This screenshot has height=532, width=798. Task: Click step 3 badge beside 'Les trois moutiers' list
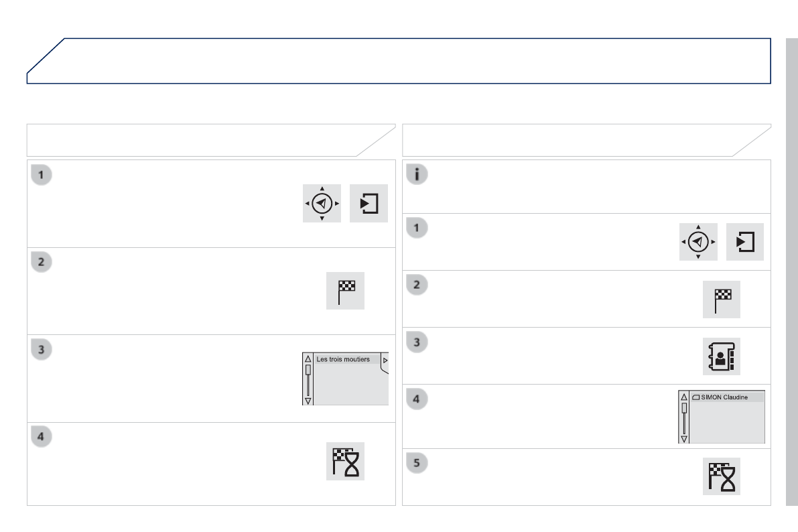coord(41,349)
